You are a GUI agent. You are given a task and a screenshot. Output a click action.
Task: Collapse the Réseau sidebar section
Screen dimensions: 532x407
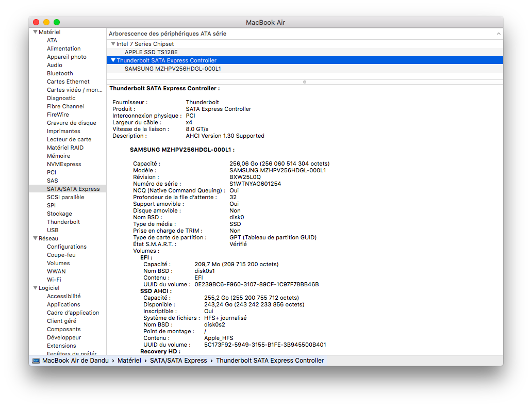[35, 238]
